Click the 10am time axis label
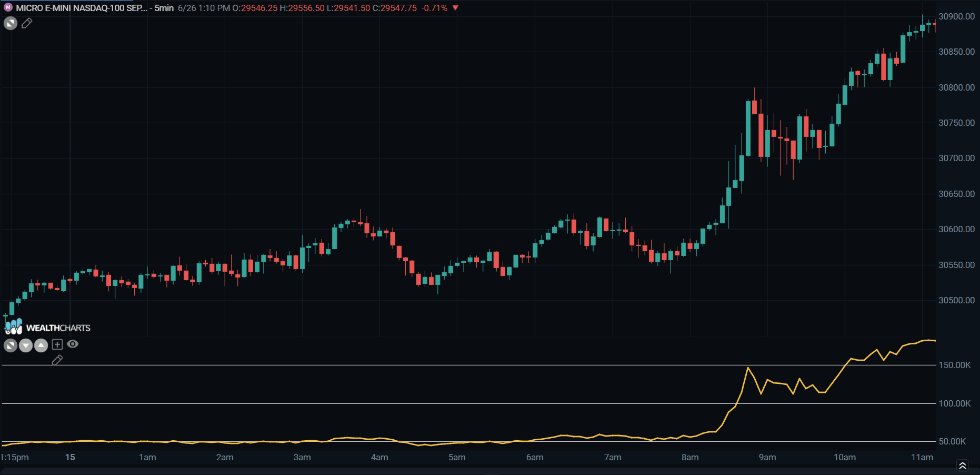Viewport: 980px width, 475px height. click(x=845, y=457)
